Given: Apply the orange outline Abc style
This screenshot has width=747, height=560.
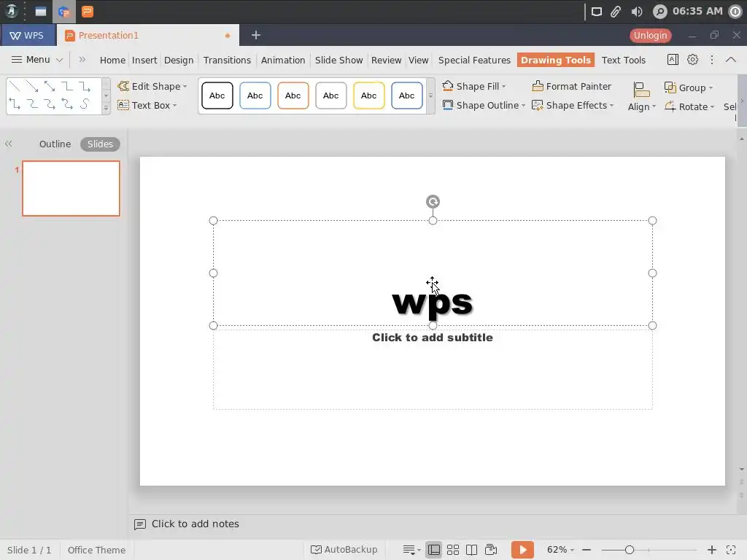Looking at the screenshot, I should coord(293,96).
